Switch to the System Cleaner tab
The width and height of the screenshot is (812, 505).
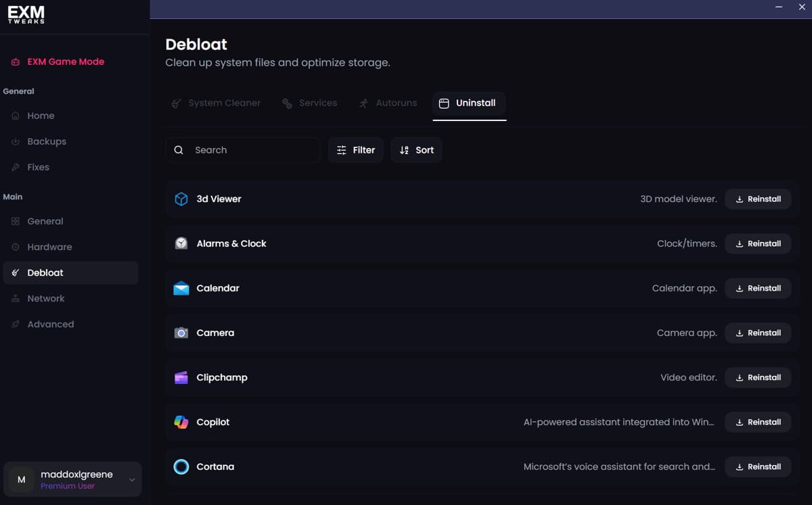216,103
